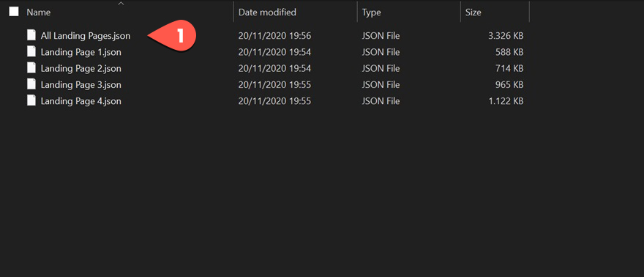
Task: Click the 3.326 KB size entry
Action: point(506,36)
